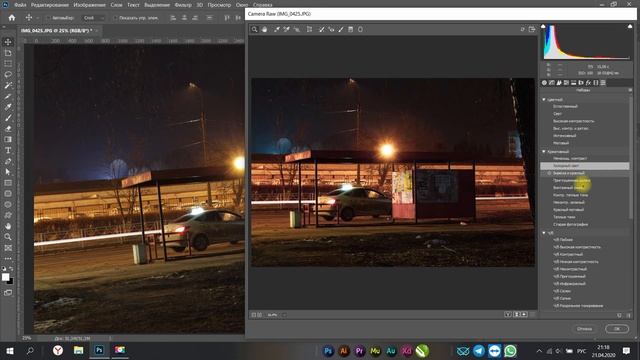Select the Red Eye Removal tool in Camera Raw
The width and height of the screenshot is (640, 360).
(331, 29)
